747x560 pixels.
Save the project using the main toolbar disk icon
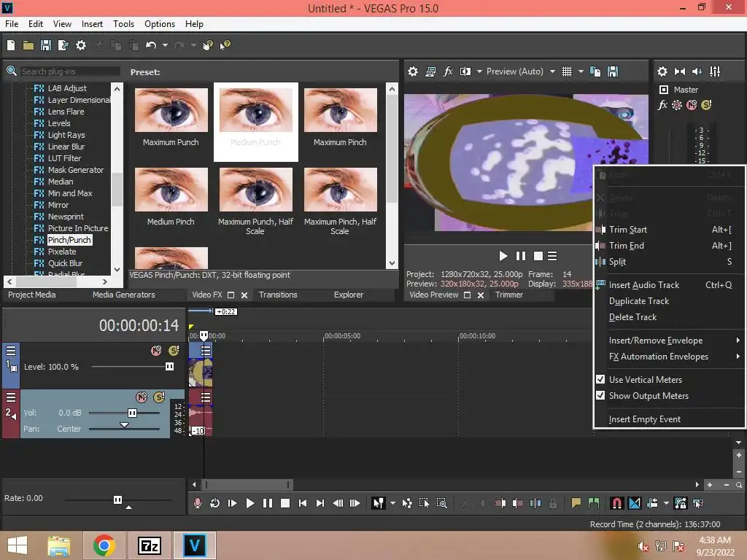click(x=46, y=45)
